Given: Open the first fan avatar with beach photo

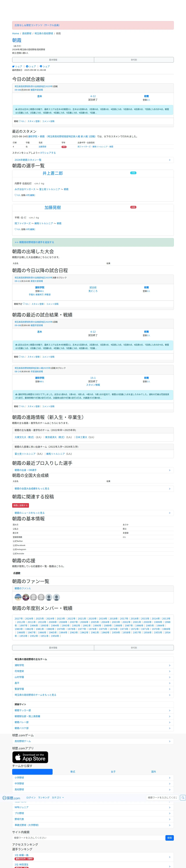Looking at the screenshot, I should click(18, 597).
